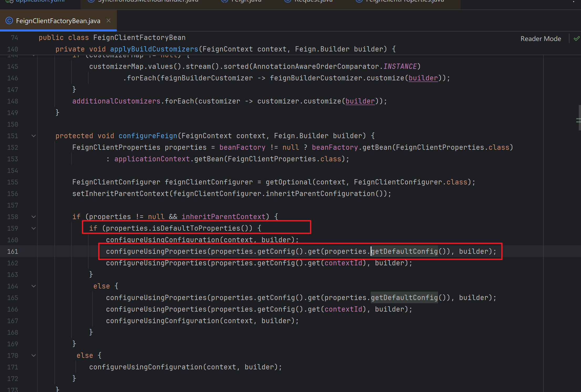Viewport: 581px width, 392px height.
Task: Click feignBuilderCustomizer lambda on line 146
Action: tap(207, 78)
